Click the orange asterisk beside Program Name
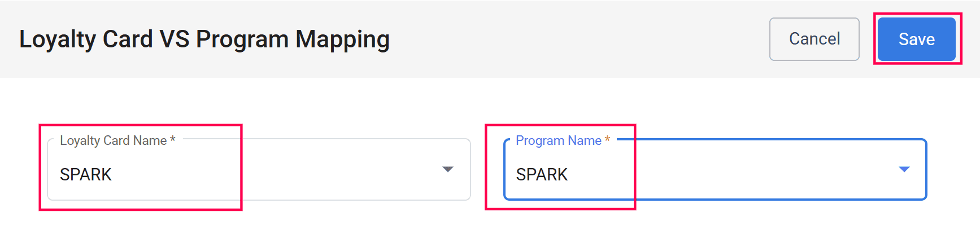Image resolution: width=980 pixels, height=252 pixels. pos(608,140)
